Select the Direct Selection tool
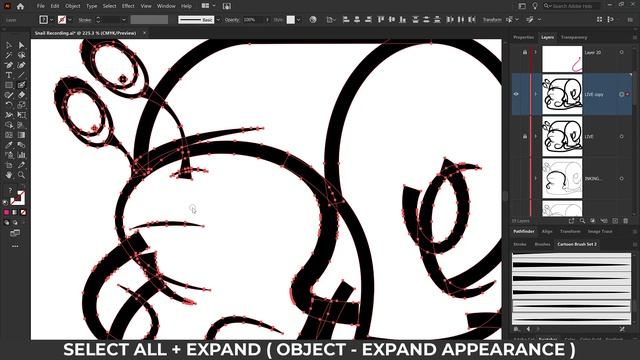The width and height of the screenshot is (640, 360). [21, 45]
